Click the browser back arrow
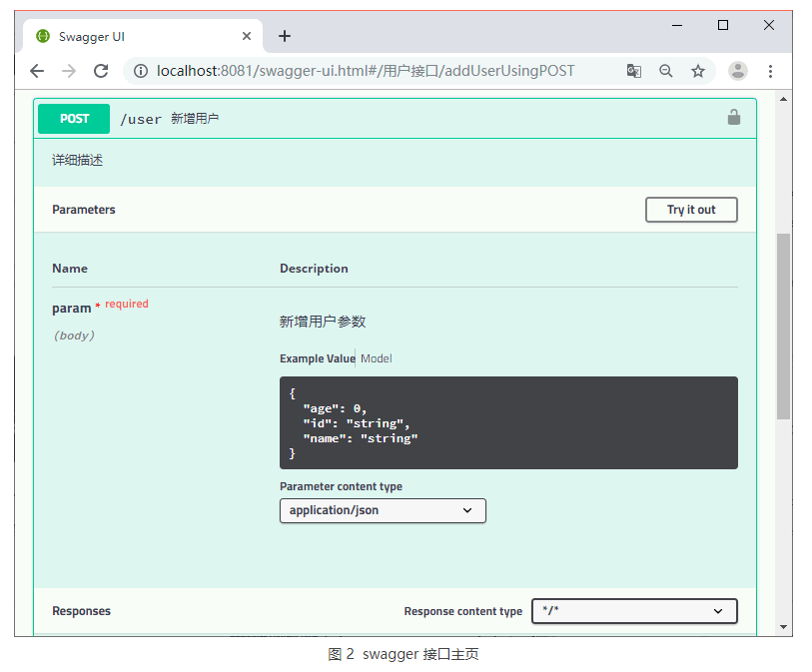 37,71
